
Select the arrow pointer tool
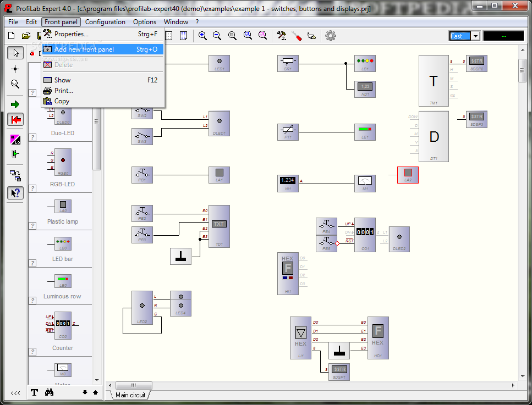click(x=15, y=53)
